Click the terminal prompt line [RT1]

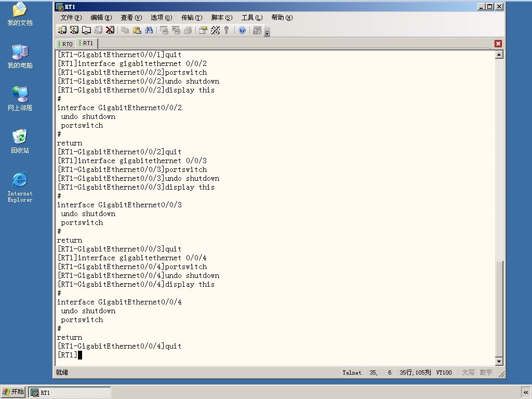(70, 355)
